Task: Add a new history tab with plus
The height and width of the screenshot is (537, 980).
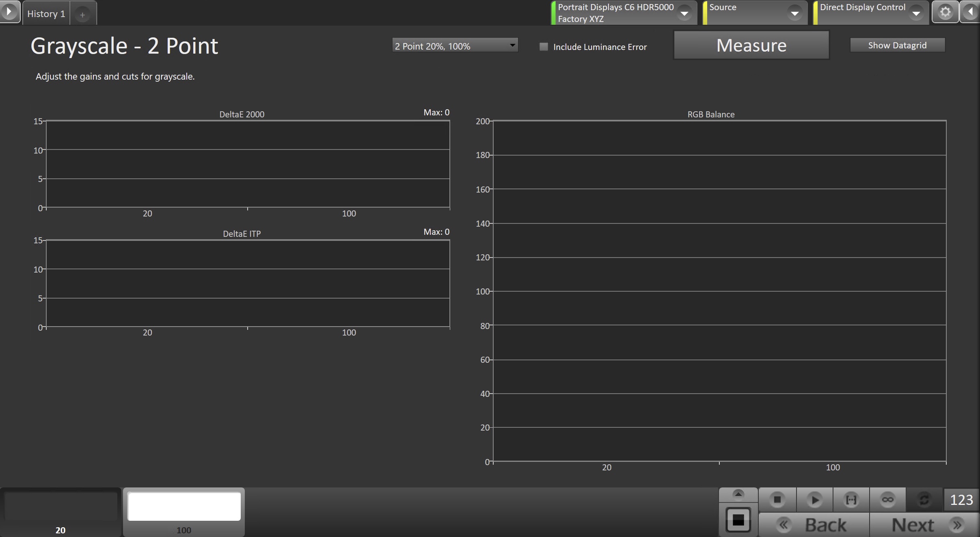Action: [x=82, y=15]
